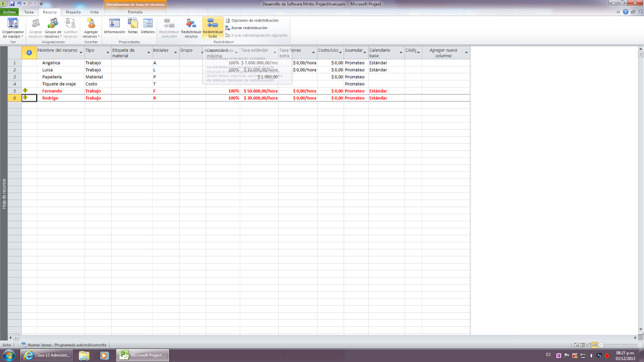Screen dimensions: 644x362
Task: Click Ir a la sobreasignación siguiente
Action: pos(257,35)
